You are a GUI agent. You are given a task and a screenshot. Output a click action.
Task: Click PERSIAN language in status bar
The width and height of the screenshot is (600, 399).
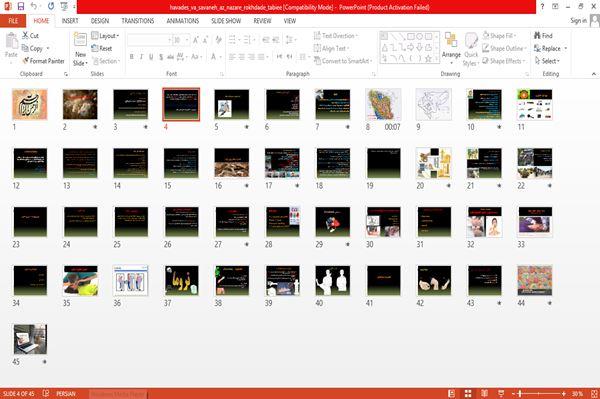pyautogui.click(x=66, y=393)
